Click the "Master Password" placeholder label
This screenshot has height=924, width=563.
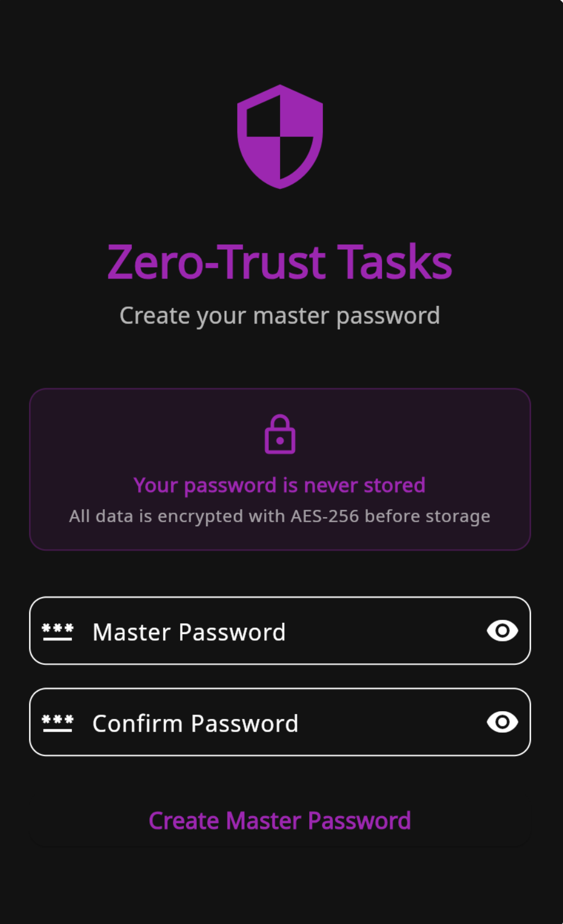point(189,632)
